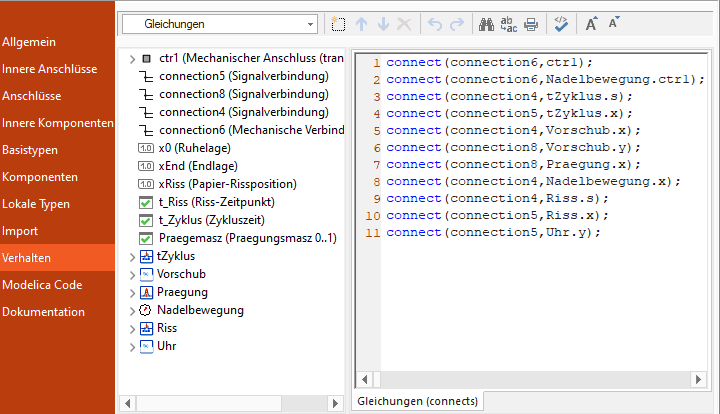Expand the ctr1 Mechanischer Anschluss node
This screenshot has width=720, height=414.
click(x=132, y=58)
